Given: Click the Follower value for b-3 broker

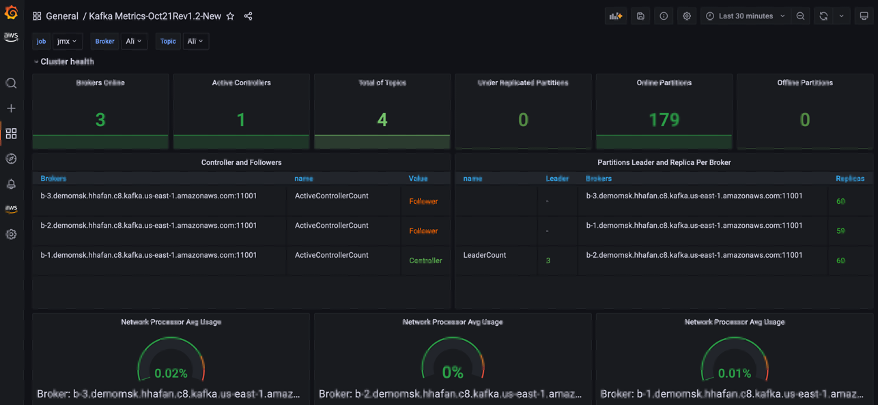Looking at the screenshot, I should tap(423, 201).
